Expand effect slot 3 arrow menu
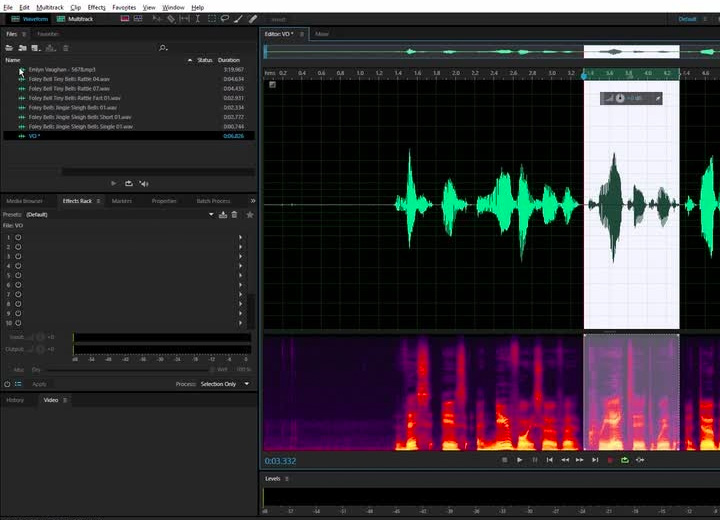This screenshot has height=520, width=720. pos(241,255)
